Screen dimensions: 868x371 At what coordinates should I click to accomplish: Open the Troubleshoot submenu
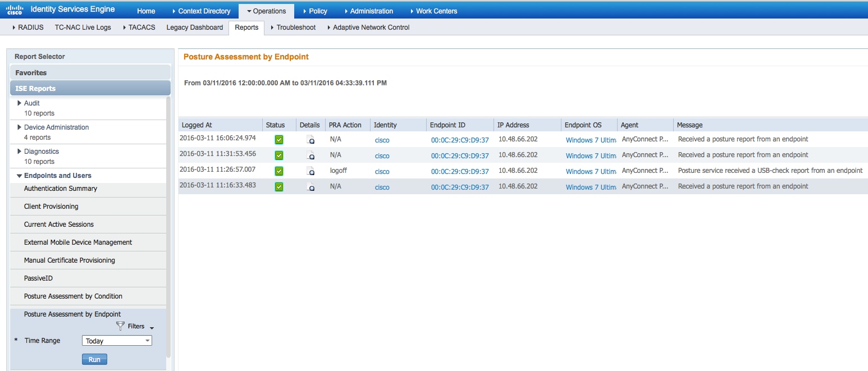click(x=293, y=27)
